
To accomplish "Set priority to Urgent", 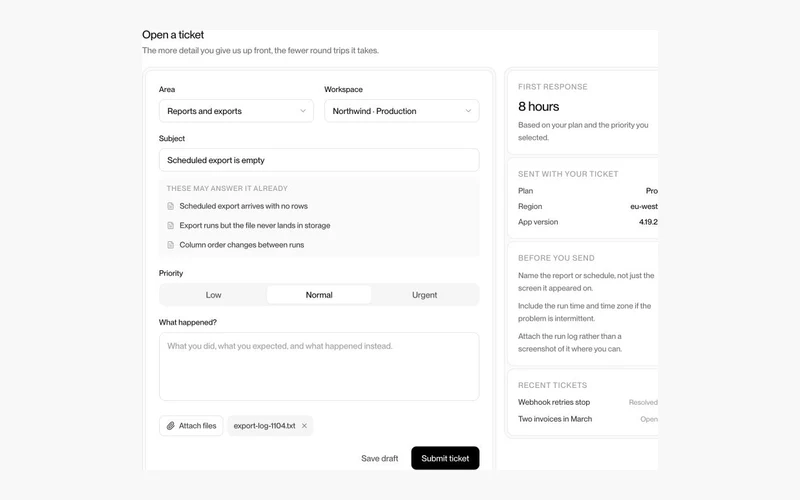I will tap(424, 295).
